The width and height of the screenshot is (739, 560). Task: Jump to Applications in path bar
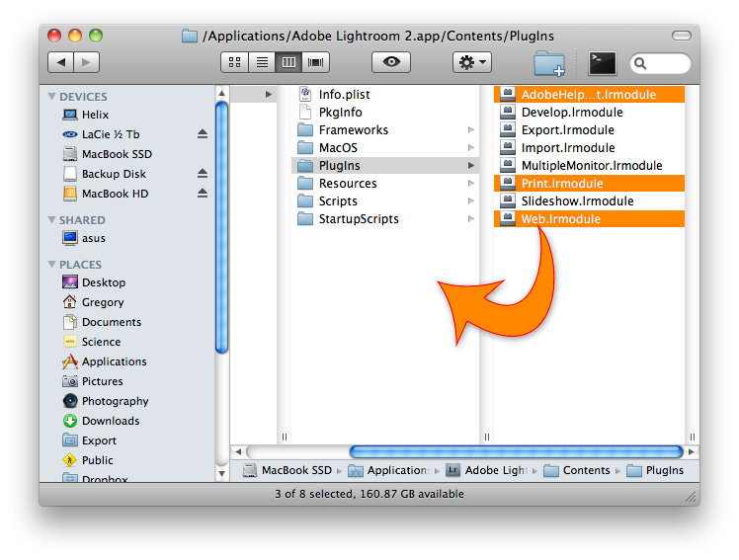pos(389,470)
